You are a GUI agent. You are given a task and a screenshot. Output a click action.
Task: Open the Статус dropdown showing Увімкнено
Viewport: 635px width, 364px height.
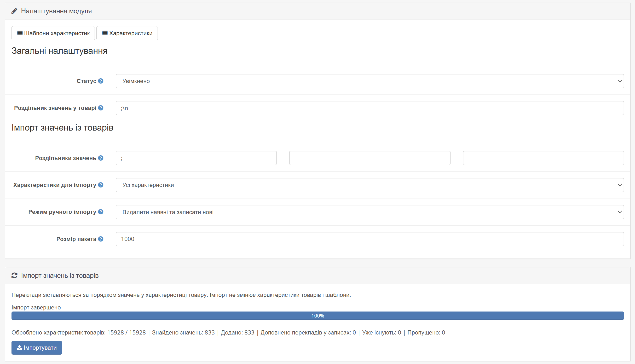tap(370, 81)
